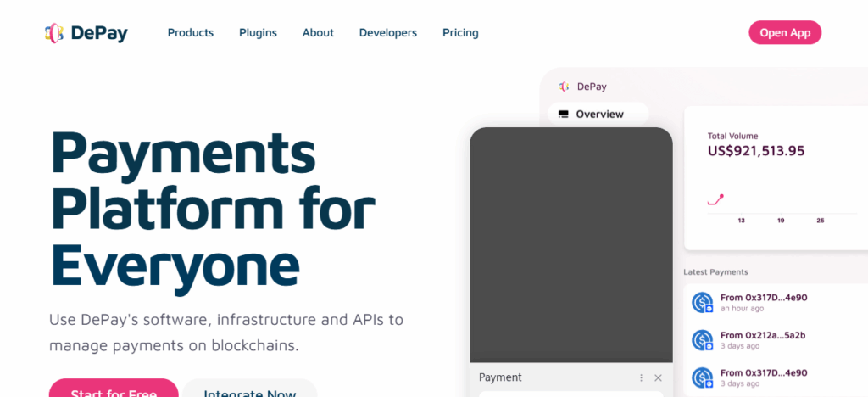Click the pink data point on volume chart
868x397 pixels.
(x=721, y=196)
